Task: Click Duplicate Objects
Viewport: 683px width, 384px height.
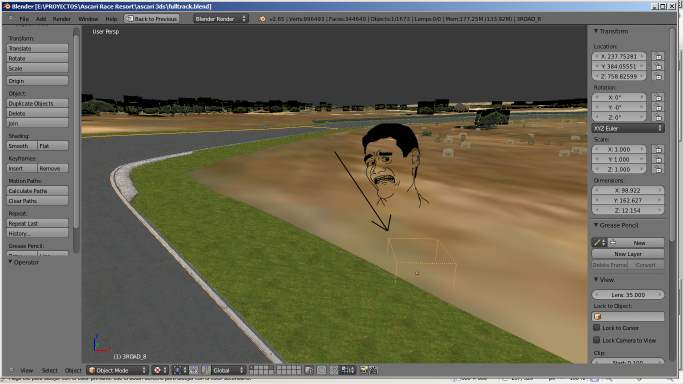Action: click(x=37, y=104)
